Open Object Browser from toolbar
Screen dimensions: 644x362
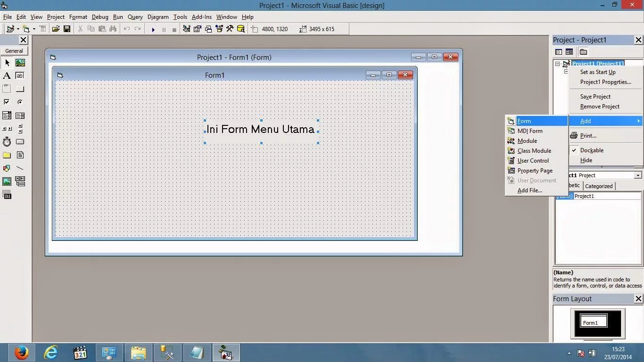coord(219,29)
